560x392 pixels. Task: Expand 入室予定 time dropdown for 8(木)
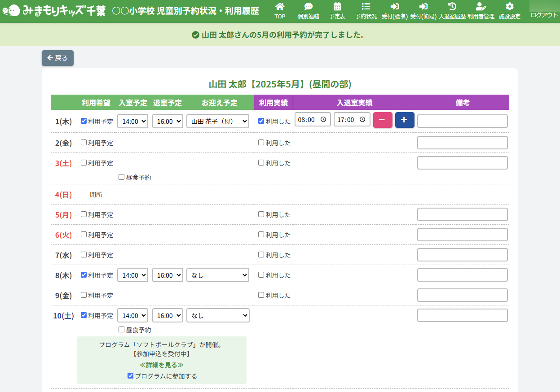pos(132,275)
